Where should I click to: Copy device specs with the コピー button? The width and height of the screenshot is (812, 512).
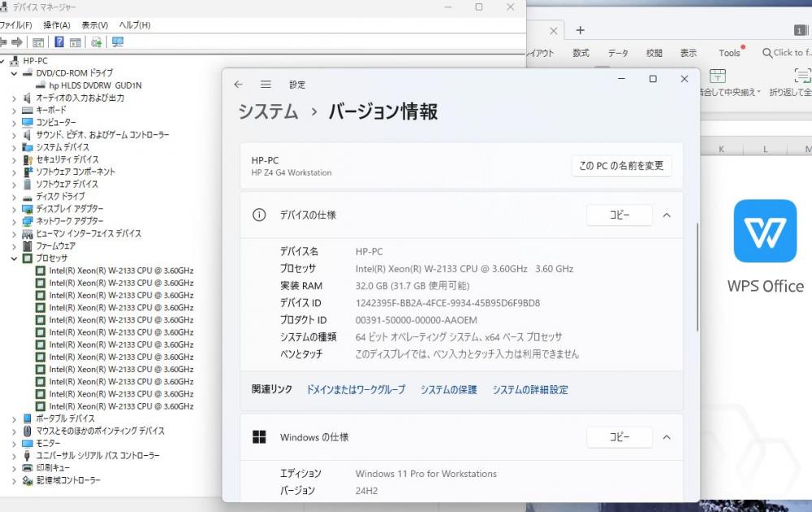pyautogui.click(x=620, y=215)
